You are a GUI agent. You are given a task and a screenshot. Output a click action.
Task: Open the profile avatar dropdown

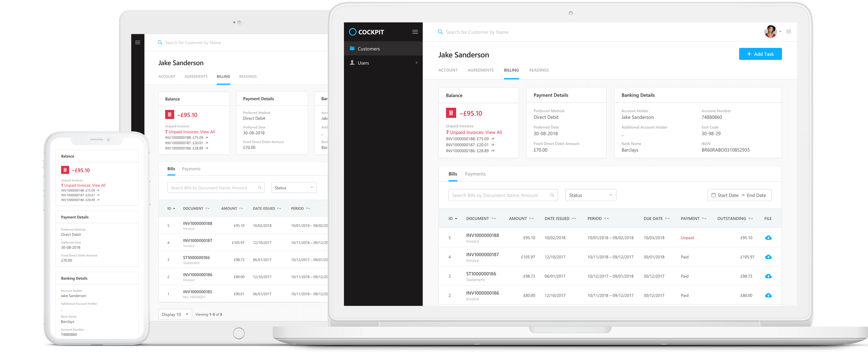click(770, 32)
